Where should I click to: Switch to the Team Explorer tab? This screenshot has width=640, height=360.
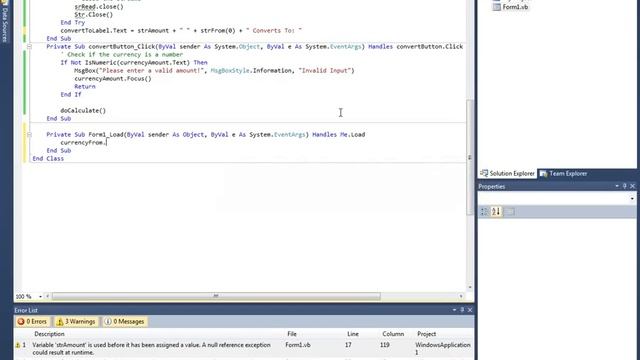[564, 173]
